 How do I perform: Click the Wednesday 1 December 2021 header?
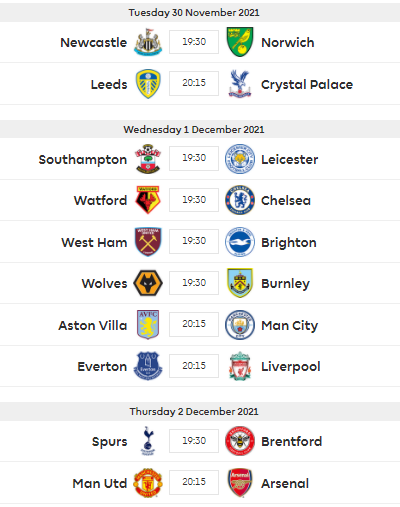pyautogui.click(x=194, y=129)
